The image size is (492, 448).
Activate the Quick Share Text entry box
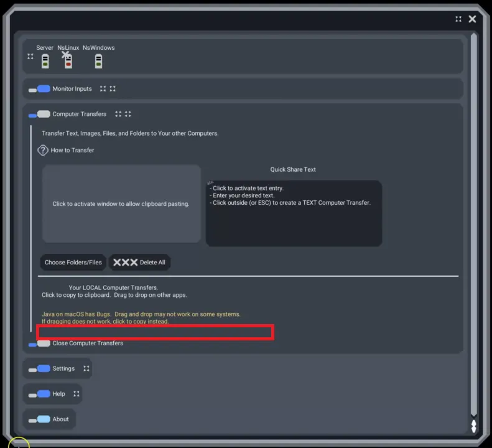click(x=294, y=213)
